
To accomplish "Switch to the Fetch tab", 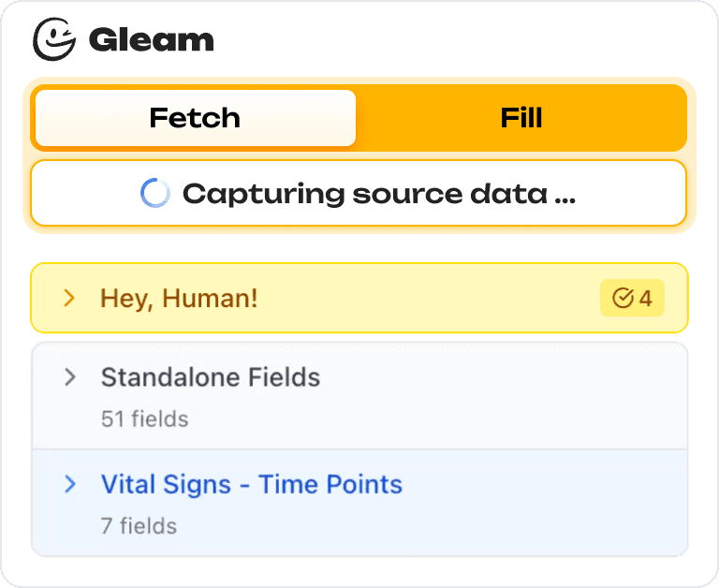I will [195, 118].
